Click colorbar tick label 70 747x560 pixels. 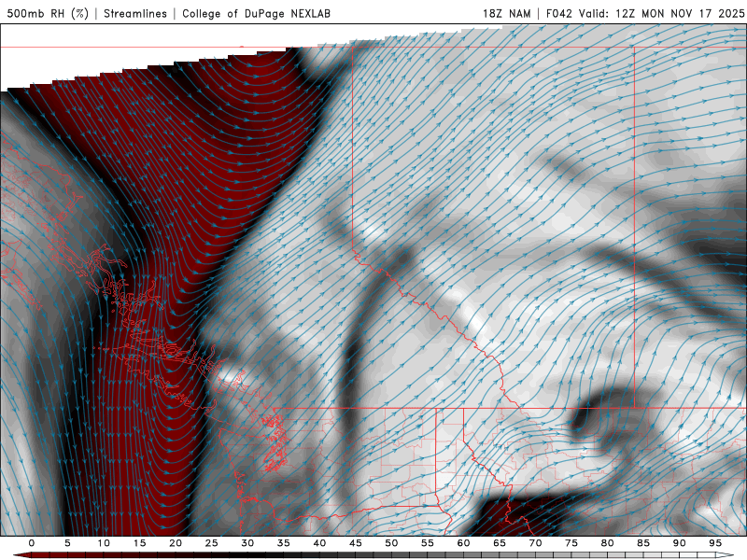coord(535,543)
